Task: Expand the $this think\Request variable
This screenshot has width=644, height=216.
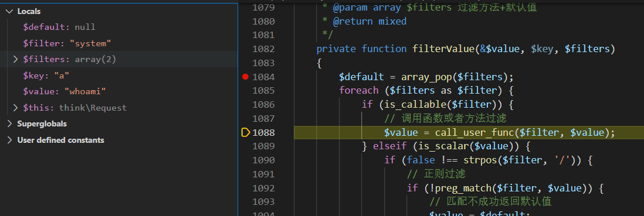Action: point(16,108)
